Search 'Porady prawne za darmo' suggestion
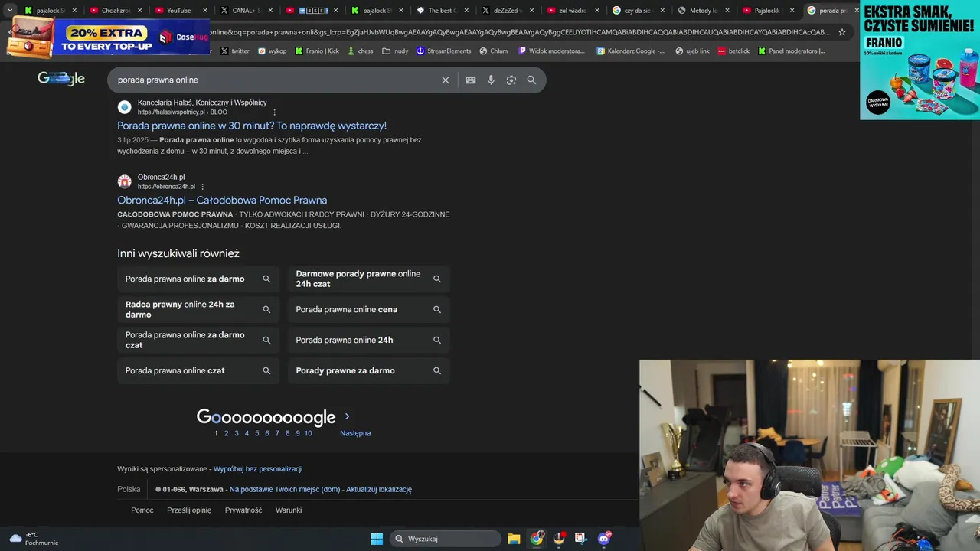The width and height of the screenshot is (980, 551). click(369, 371)
